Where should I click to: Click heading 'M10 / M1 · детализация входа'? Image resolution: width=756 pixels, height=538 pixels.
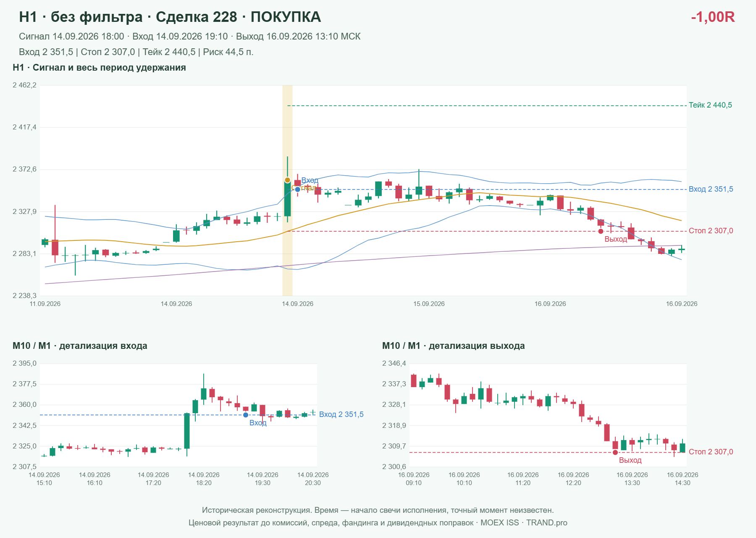coord(80,346)
